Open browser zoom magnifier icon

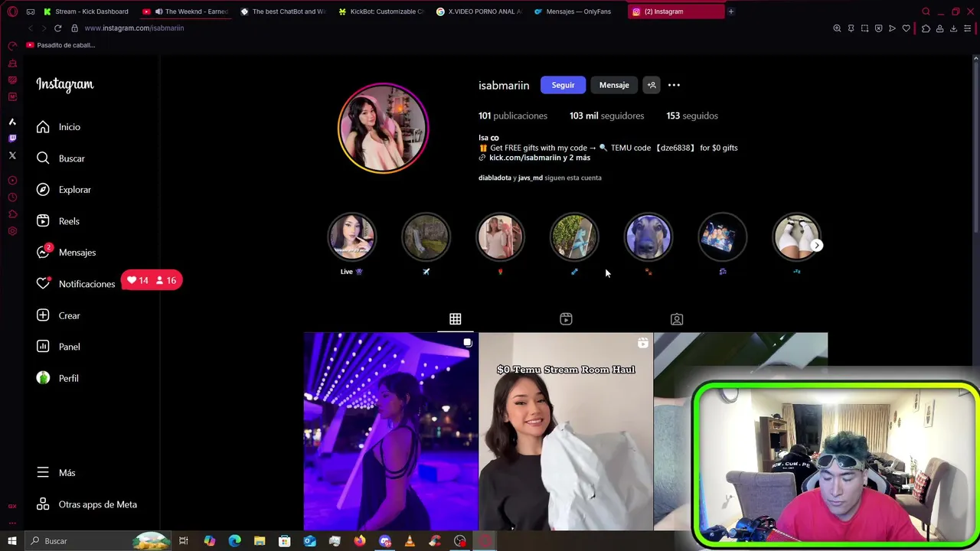pyautogui.click(x=837, y=28)
